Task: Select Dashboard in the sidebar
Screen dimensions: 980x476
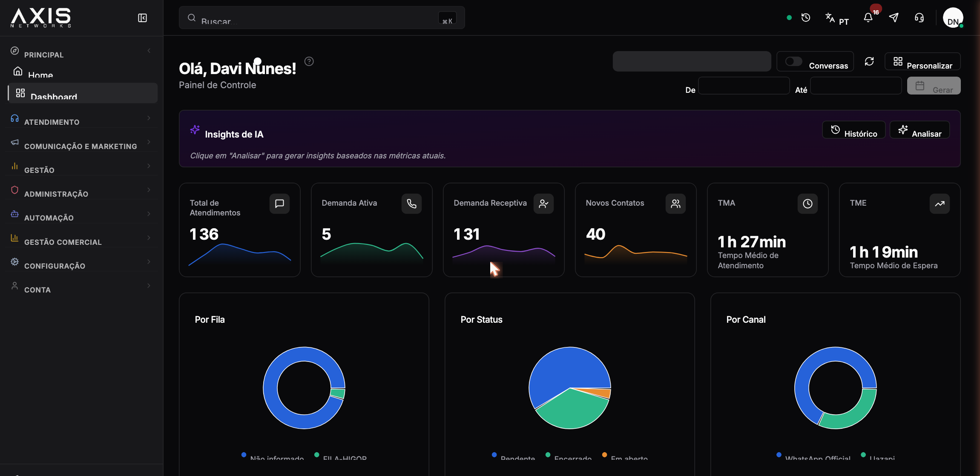Action: click(82, 93)
